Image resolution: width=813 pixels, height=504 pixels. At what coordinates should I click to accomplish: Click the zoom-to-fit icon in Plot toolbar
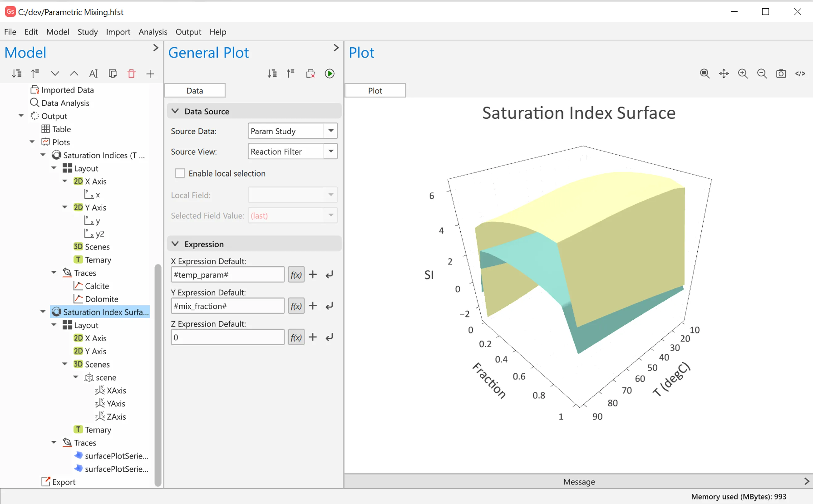pyautogui.click(x=704, y=73)
